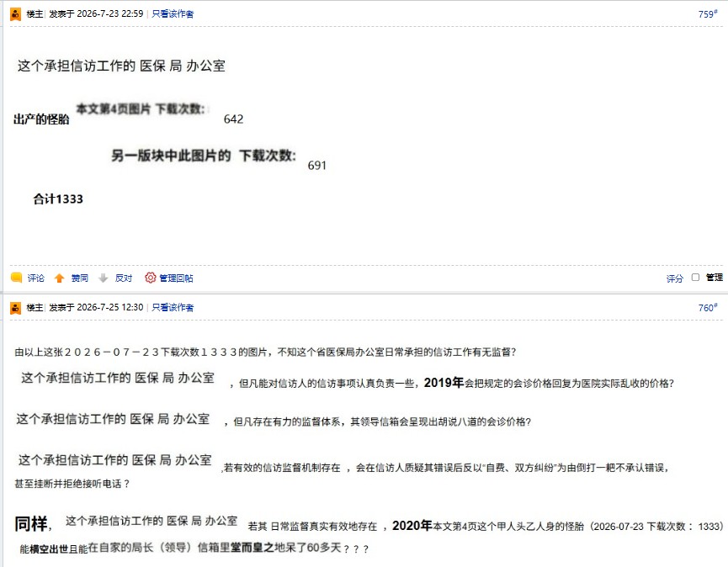Open the 管理回帖 link
The width and height of the screenshot is (728, 567).
pyautogui.click(x=176, y=278)
